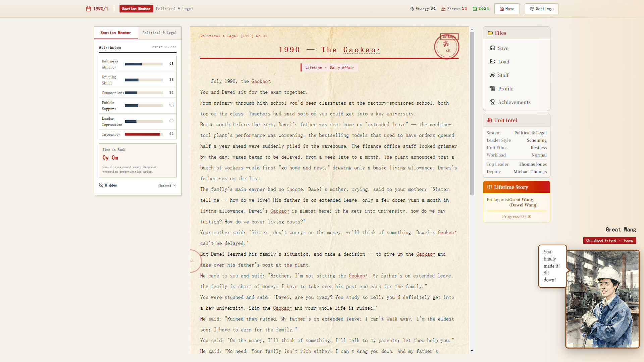Click Gaokao link in 'July 1990' line

261,81
